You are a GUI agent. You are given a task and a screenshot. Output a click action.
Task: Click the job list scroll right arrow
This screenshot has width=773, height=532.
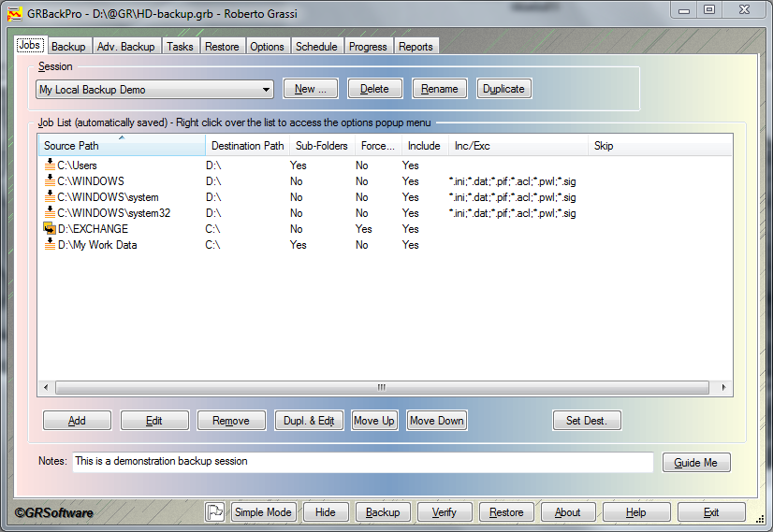tap(723, 387)
